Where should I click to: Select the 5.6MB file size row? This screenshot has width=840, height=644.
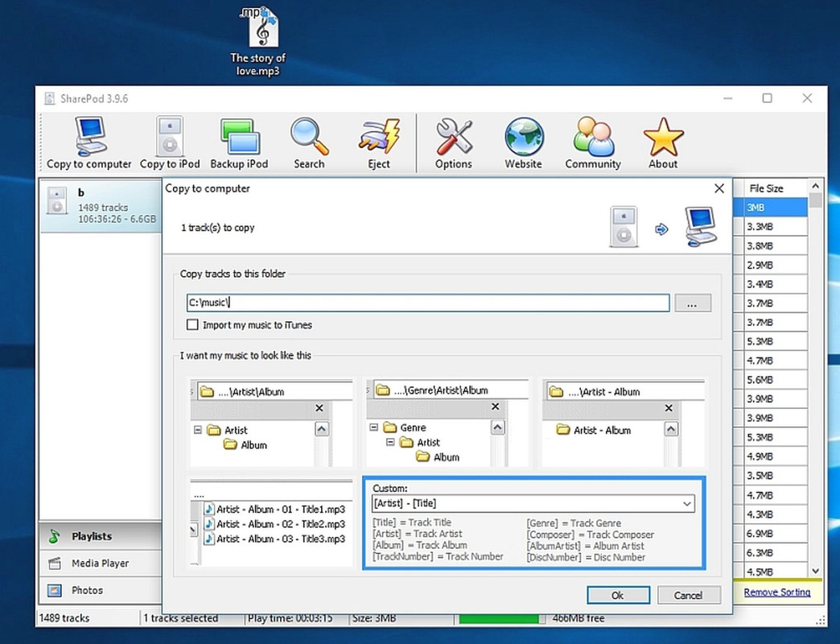[776, 380]
